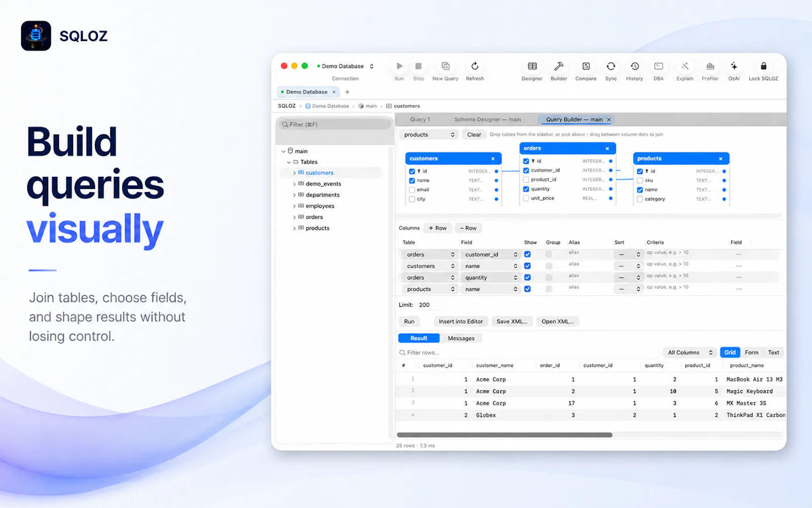Click the results horizontal scrollbar
Image resolution: width=812 pixels, height=508 pixels.
click(x=504, y=435)
